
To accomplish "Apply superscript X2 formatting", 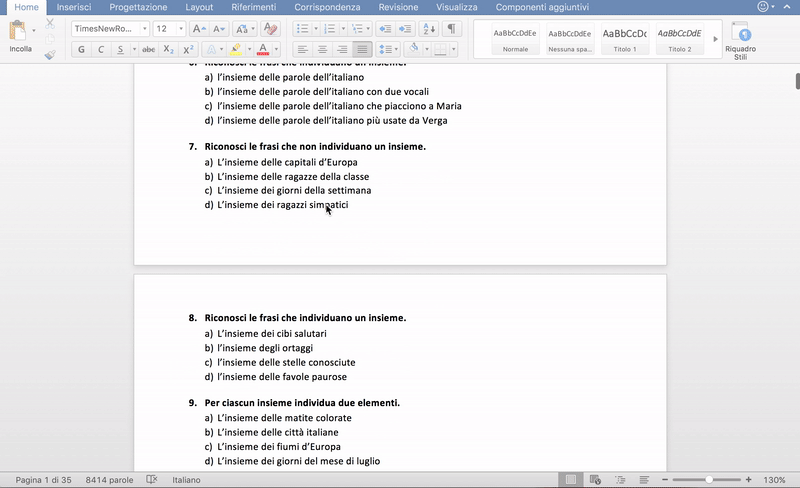I will coord(188,50).
